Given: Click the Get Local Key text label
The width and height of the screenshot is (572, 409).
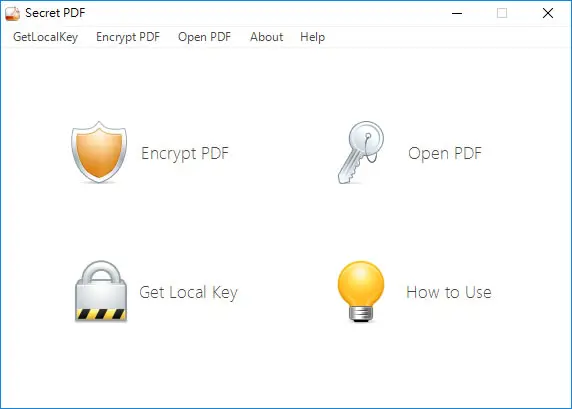Looking at the screenshot, I should [x=189, y=293].
